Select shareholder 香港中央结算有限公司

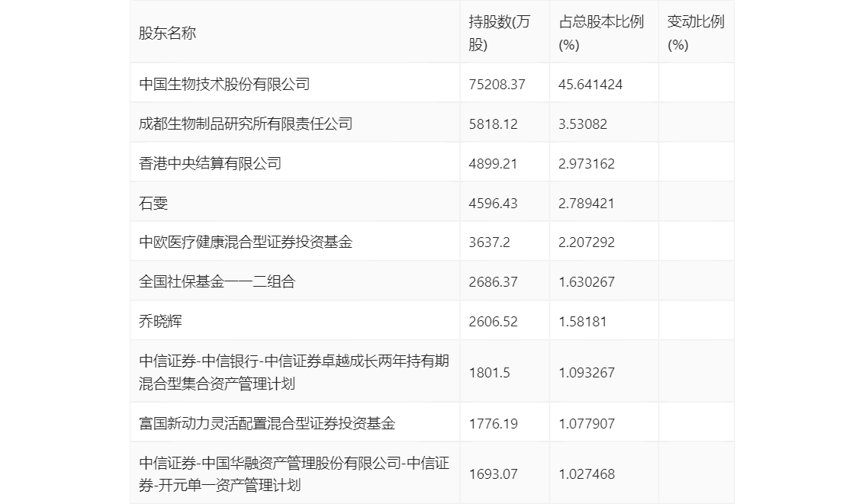pos(210,164)
